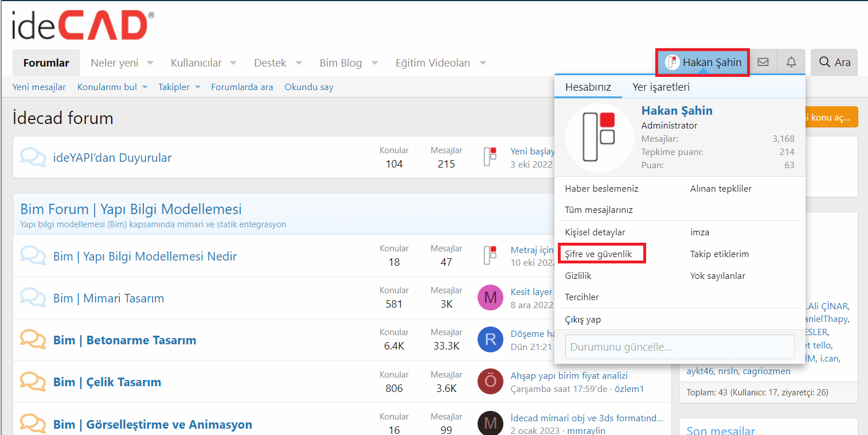
Task: Expand the Destek dropdown arrow
Action: (299, 63)
